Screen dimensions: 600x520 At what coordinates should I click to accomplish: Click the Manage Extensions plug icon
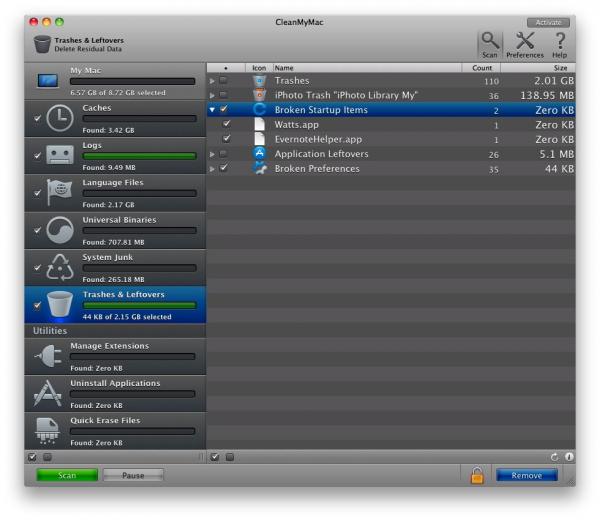pos(48,356)
